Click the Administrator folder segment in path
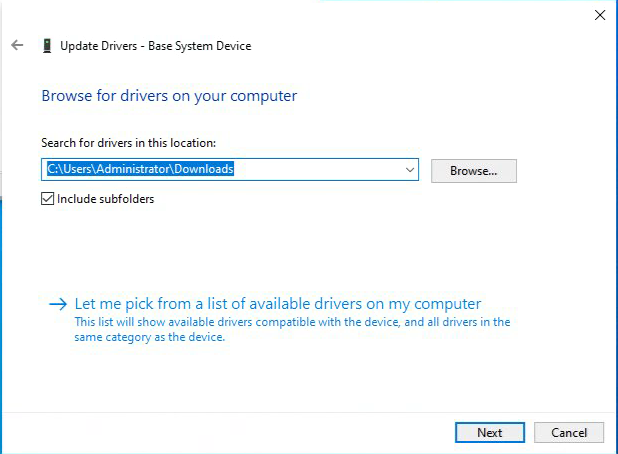The height and width of the screenshot is (454, 618). (133, 169)
